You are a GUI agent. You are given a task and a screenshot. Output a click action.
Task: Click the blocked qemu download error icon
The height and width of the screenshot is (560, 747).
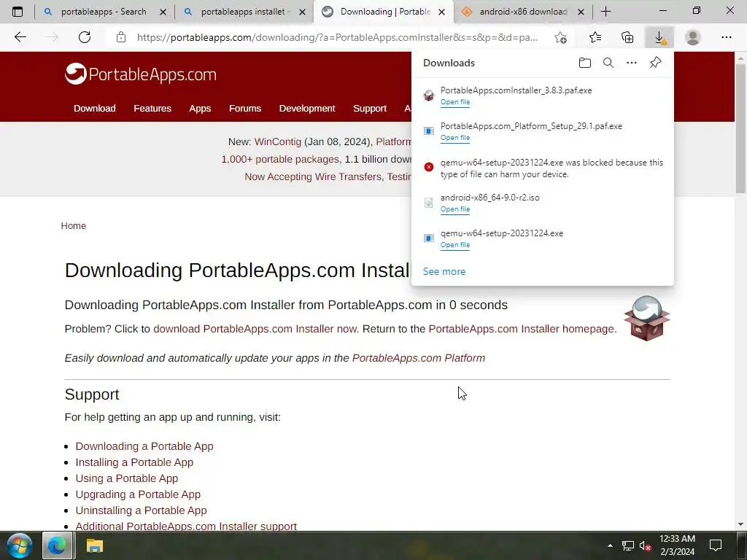[429, 167]
